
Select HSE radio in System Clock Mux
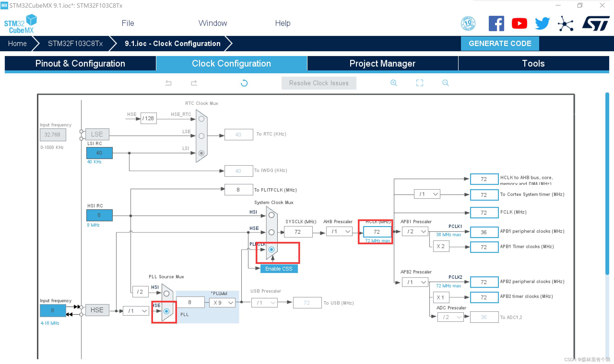(x=272, y=232)
